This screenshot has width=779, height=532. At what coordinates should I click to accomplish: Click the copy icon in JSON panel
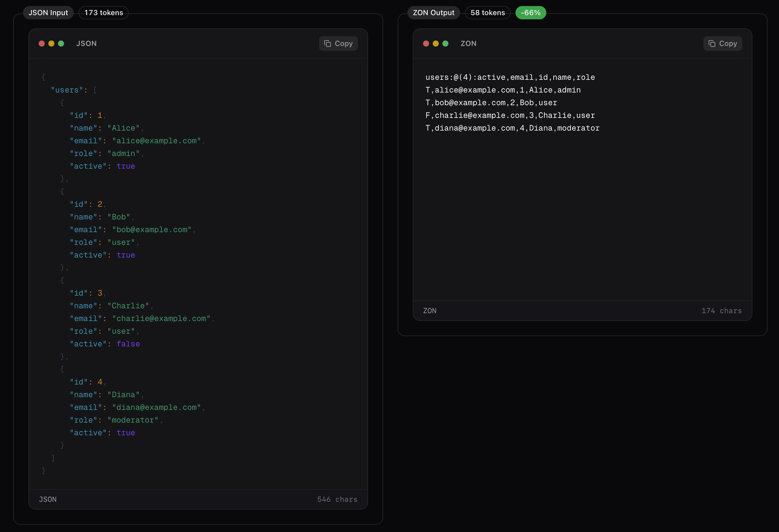(x=328, y=44)
